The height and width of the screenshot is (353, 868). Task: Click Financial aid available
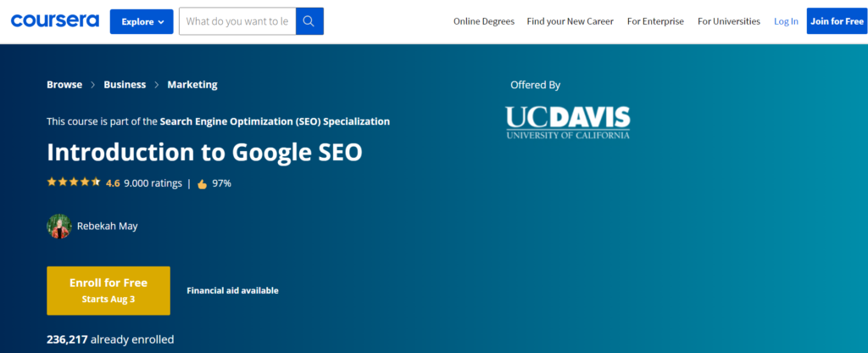coord(232,290)
